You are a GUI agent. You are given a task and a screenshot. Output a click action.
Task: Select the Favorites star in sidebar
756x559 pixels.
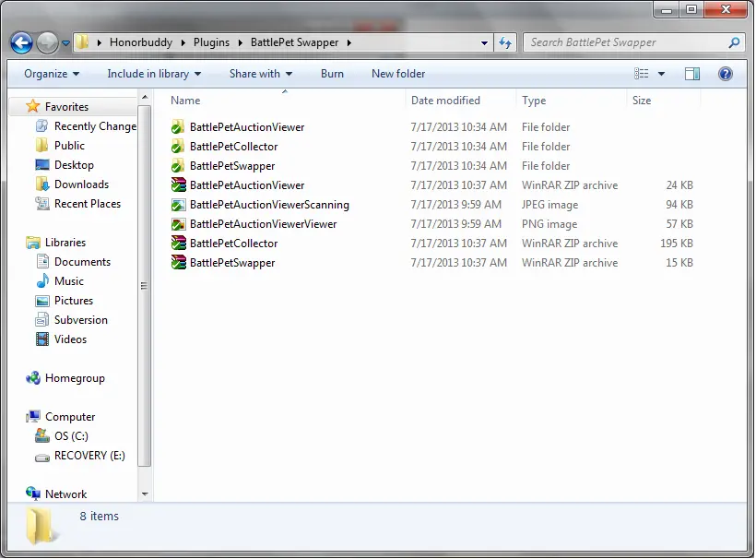(x=33, y=106)
